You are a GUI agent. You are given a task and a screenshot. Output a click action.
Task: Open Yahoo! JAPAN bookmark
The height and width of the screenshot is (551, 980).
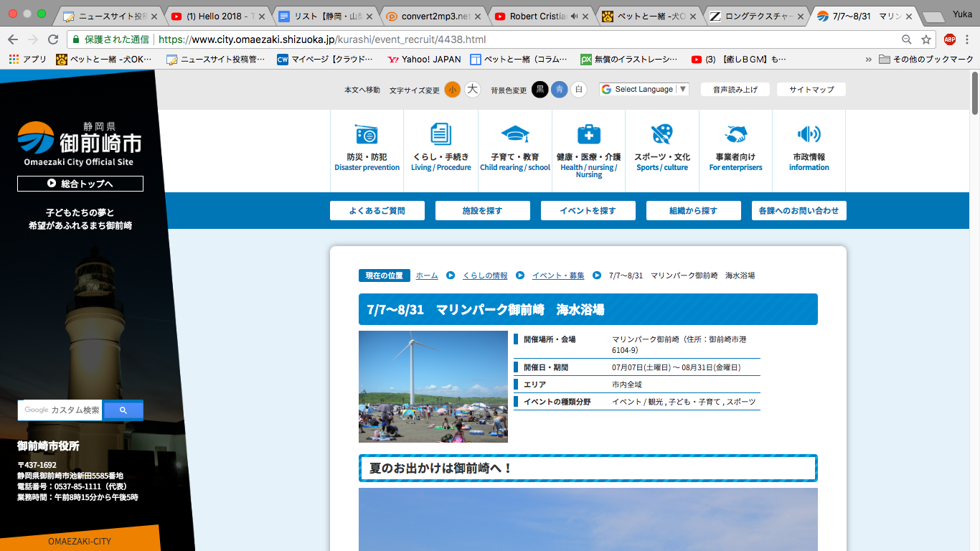click(424, 60)
